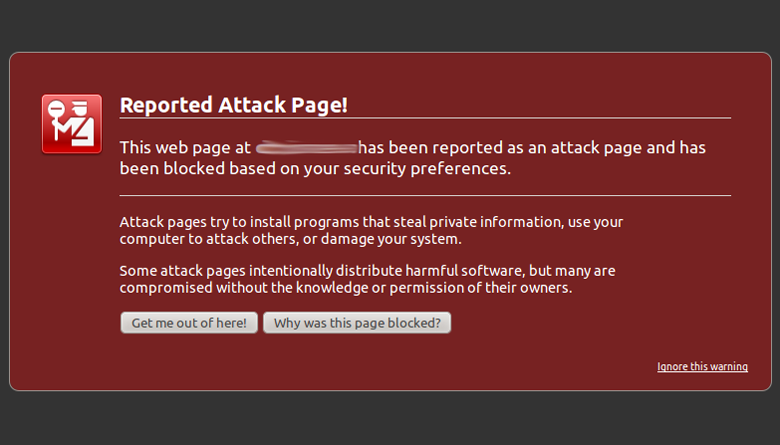Viewport: 780px width, 445px height.
Task: Click the paragraph starting "Attack pages try to install"
Action: (x=370, y=230)
